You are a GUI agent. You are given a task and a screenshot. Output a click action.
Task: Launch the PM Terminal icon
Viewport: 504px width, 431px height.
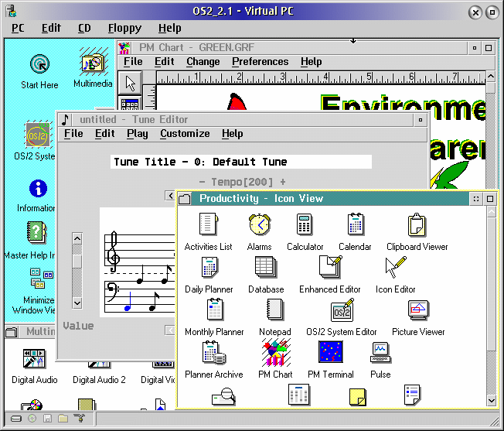(330, 352)
